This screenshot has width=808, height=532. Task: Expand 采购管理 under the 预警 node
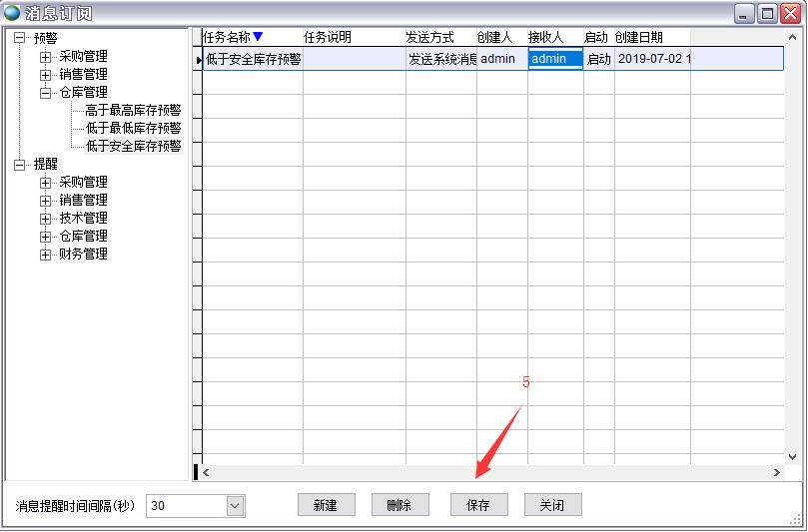point(45,57)
